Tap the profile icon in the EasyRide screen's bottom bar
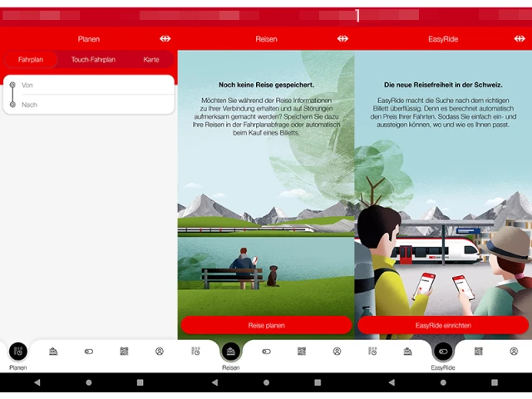This screenshot has height=399, width=532. point(514,352)
